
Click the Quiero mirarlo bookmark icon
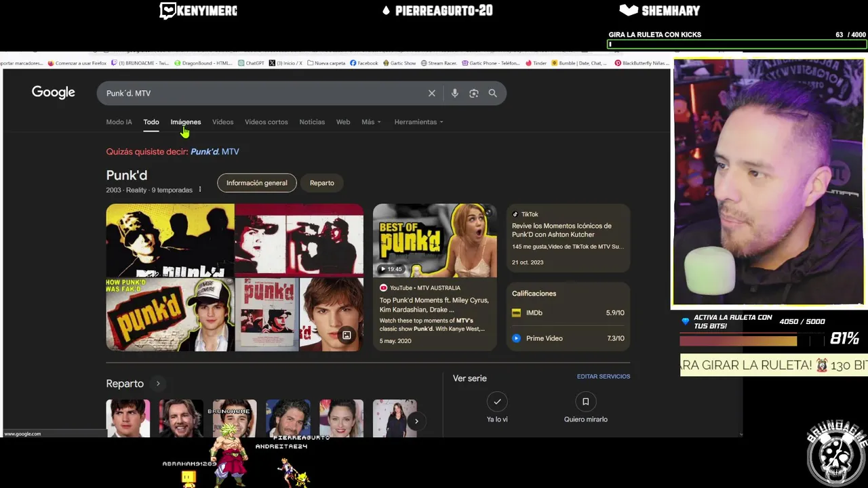586,401
